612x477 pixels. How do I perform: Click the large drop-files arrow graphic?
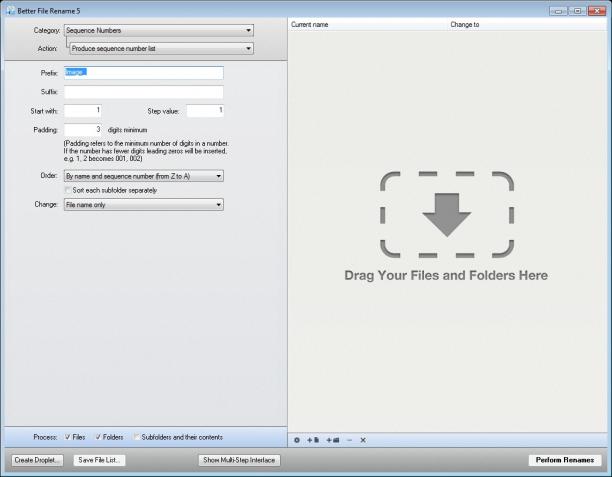pos(447,215)
